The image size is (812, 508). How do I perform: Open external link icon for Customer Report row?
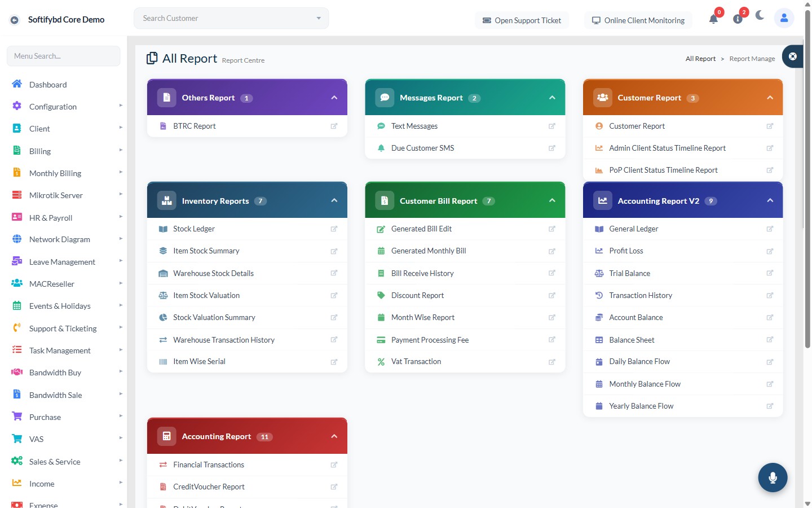click(770, 126)
